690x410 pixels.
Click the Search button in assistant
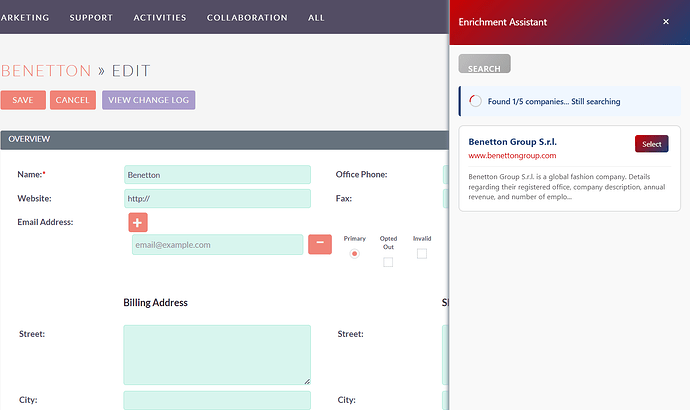[484, 68]
